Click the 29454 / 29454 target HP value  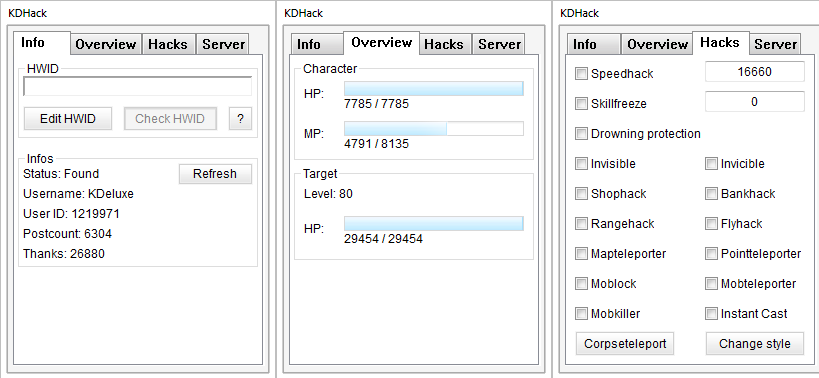[383, 239]
